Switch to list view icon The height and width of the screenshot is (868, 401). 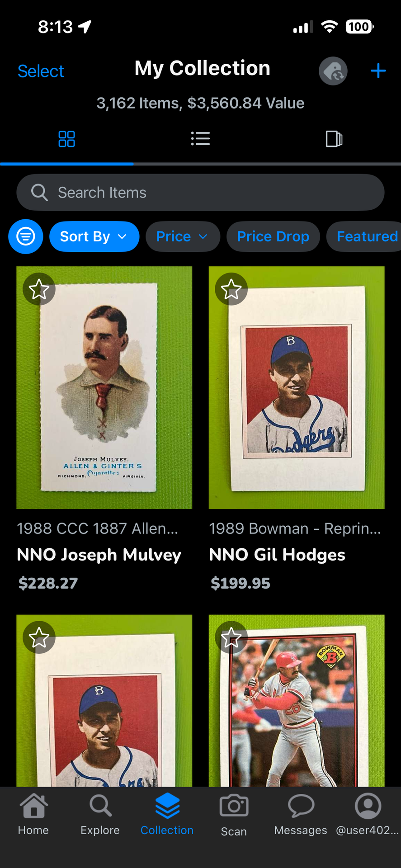click(200, 139)
